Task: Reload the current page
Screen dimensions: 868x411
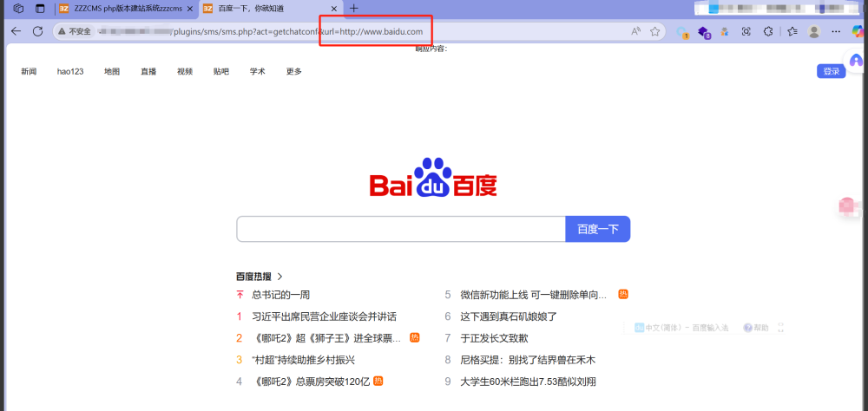Action: coord(37,31)
